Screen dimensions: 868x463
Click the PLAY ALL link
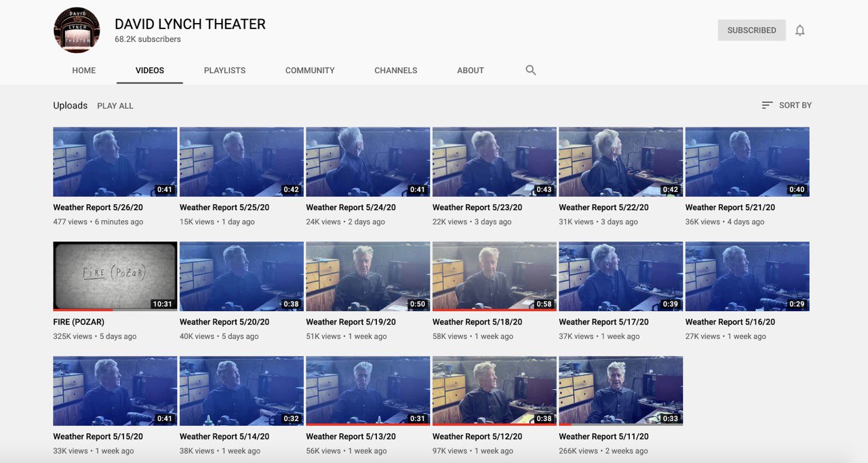115,106
